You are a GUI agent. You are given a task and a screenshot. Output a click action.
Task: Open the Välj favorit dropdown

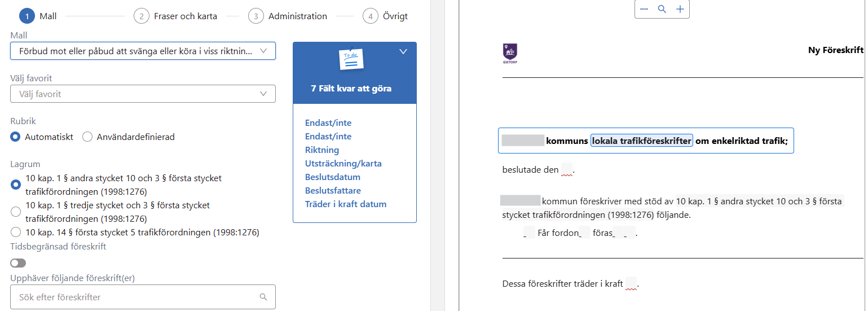coord(143,94)
